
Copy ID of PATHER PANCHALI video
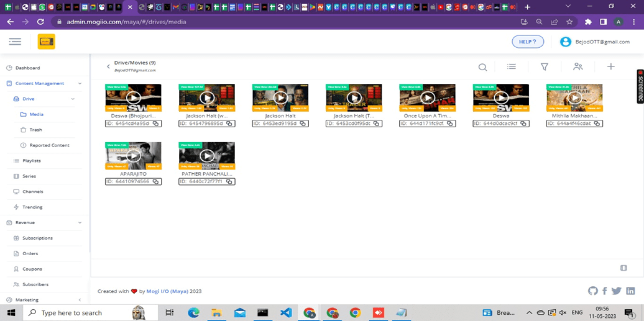coord(229,181)
